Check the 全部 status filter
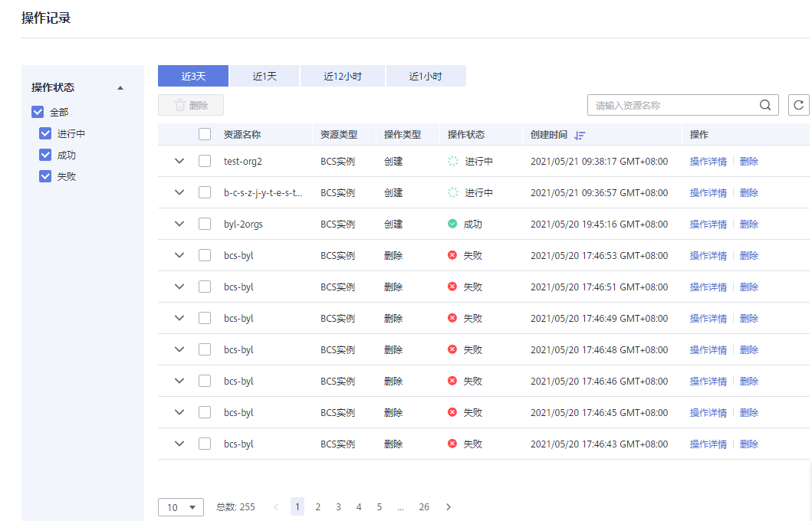This screenshot has height=521, width=812. point(38,112)
